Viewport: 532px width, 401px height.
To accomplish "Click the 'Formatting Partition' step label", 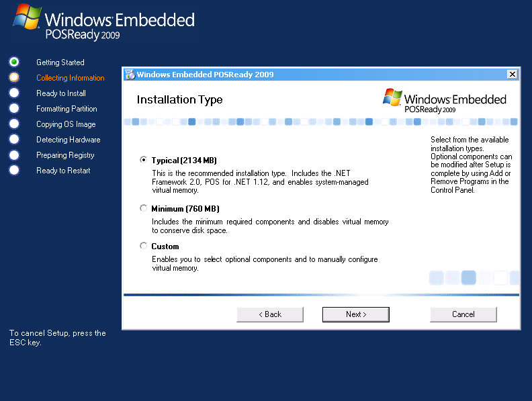I will [66, 109].
